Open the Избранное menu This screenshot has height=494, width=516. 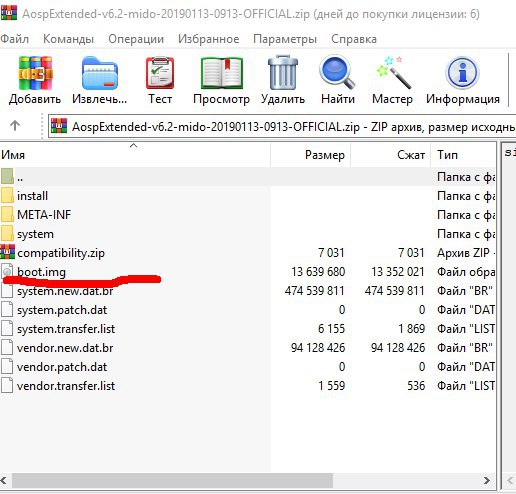[209, 39]
